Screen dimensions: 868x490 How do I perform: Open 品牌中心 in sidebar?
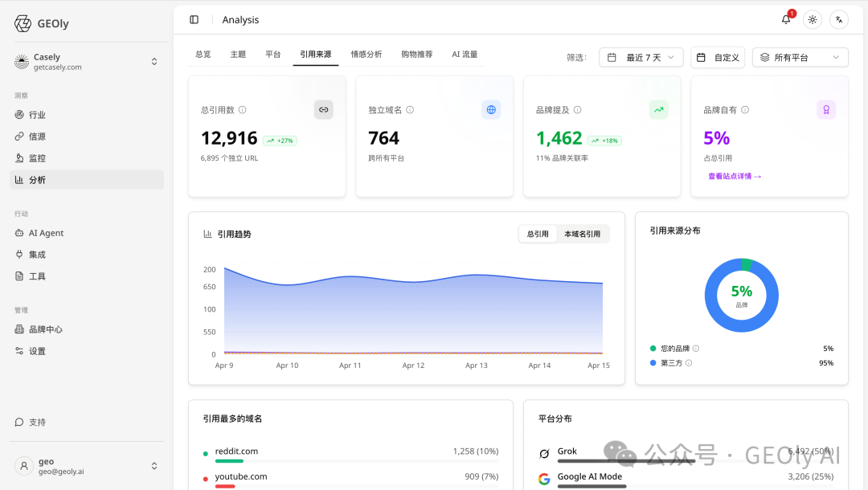pyautogui.click(x=87, y=329)
